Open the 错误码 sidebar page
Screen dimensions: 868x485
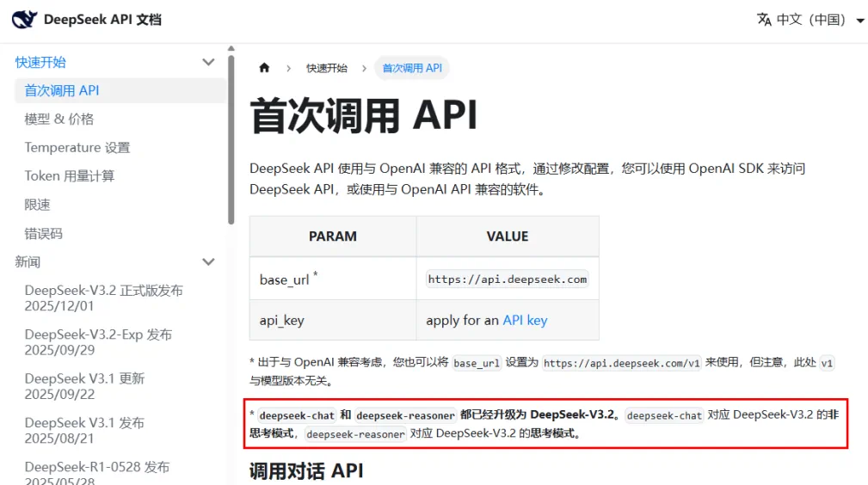point(43,234)
